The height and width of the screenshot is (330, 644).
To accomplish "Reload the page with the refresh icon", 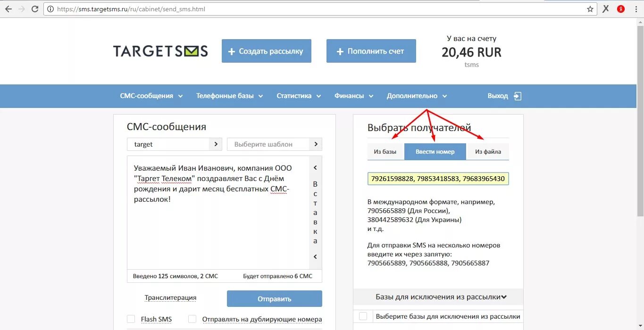I will 35,9.
